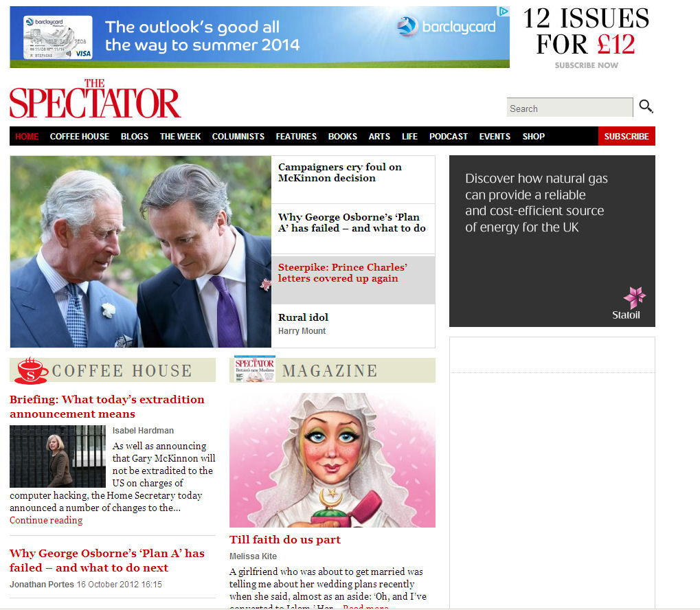Open the Columnists menu item

238,136
